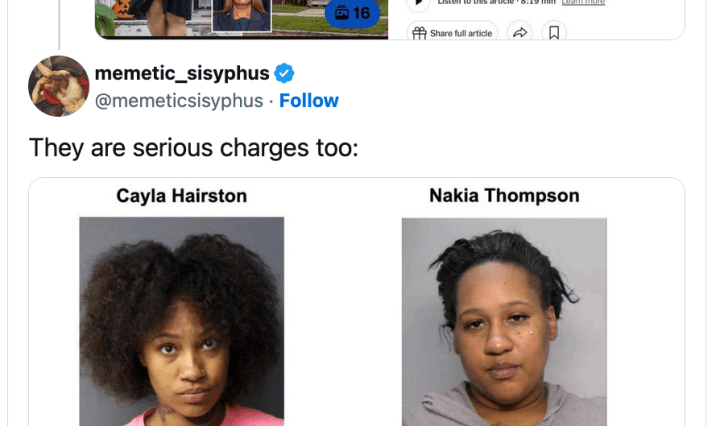Screen dimensions: 720x426
Task: Click the gift icon in Share full article
Action: click(x=419, y=33)
